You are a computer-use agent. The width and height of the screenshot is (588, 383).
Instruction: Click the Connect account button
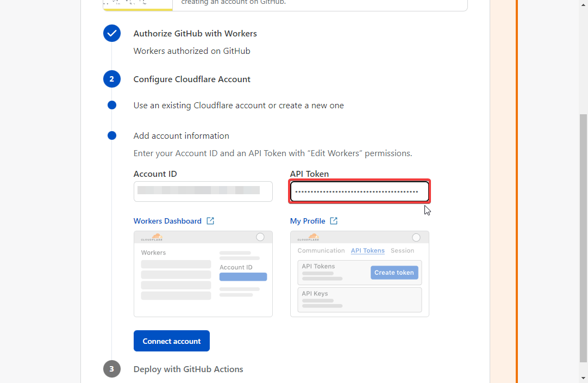pyautogui.click(x=172, y=341)
